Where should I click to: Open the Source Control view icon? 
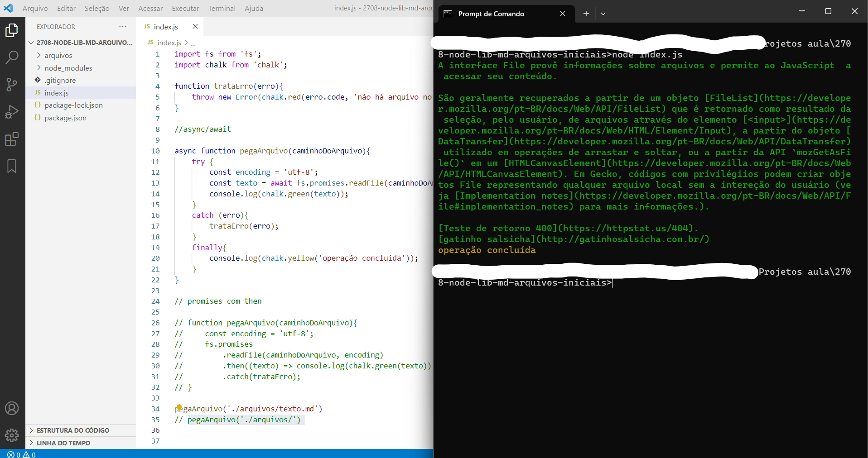[x=12, y=84]
